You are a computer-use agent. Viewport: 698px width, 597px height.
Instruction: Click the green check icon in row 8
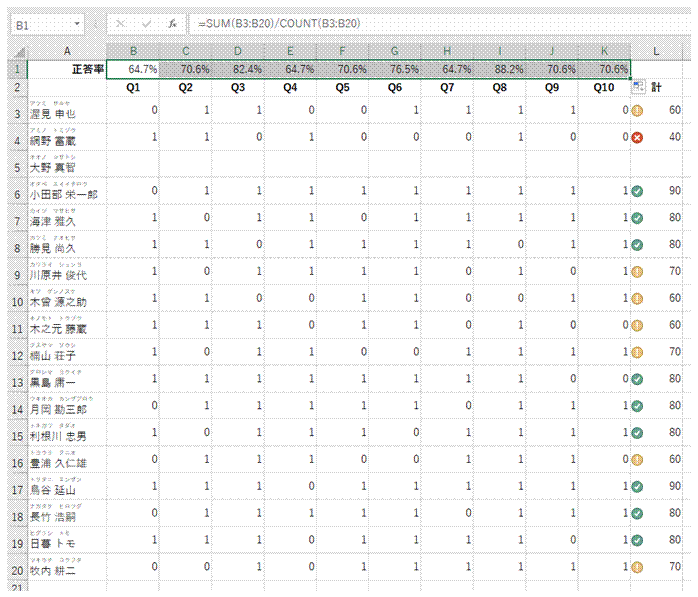[637, 245]
